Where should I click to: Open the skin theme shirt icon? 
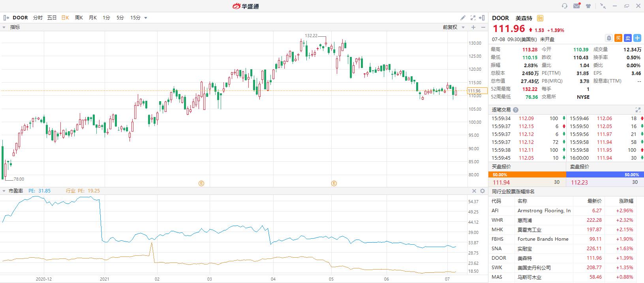[589, 6]
